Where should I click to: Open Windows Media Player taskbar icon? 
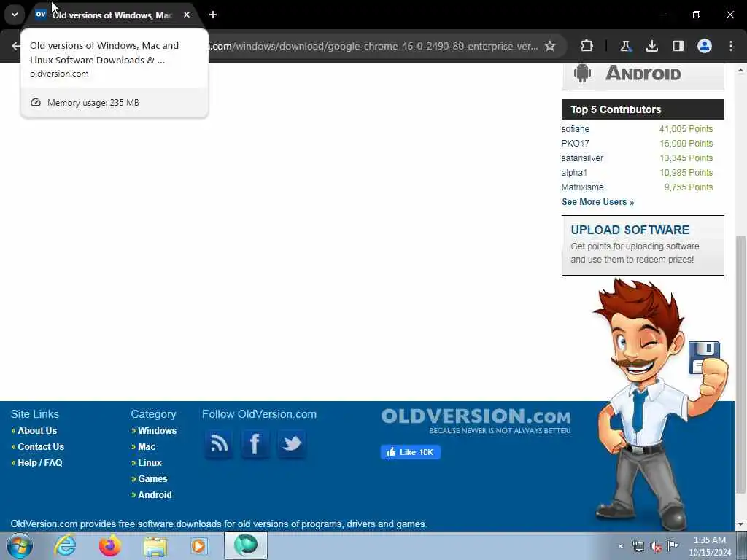(x=199, y=545)
